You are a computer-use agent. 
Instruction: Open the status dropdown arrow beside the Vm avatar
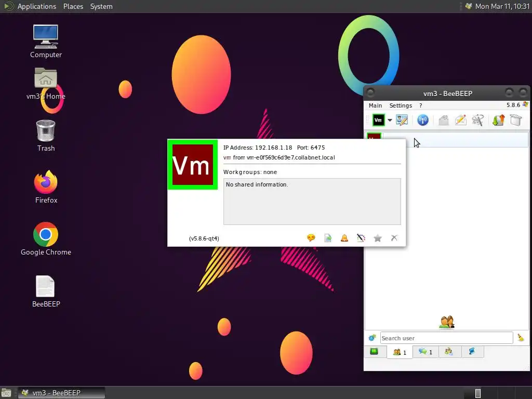390,120
